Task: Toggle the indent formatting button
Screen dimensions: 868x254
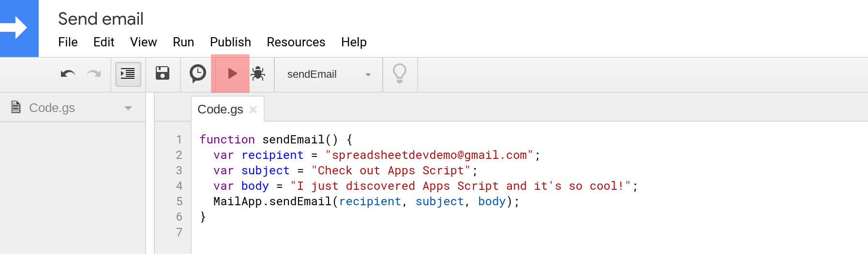Action: (x=128, y=74)
